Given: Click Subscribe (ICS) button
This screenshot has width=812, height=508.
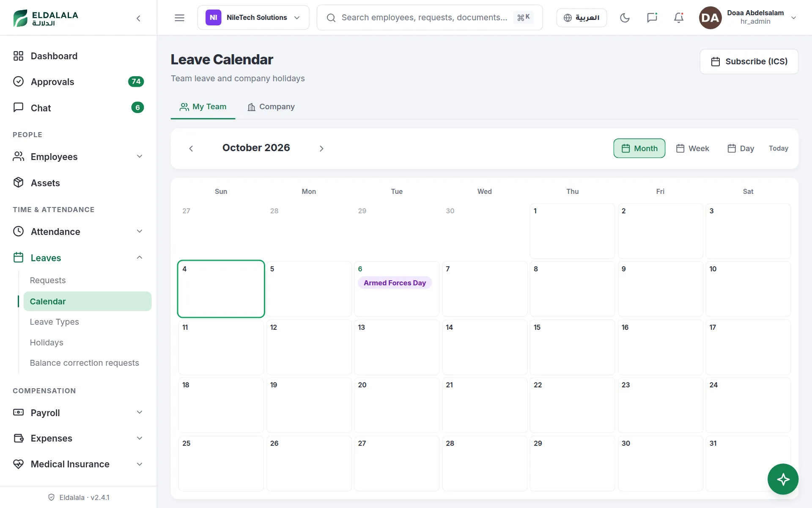Looking at the screenshot, I should [x=749, y=62].
